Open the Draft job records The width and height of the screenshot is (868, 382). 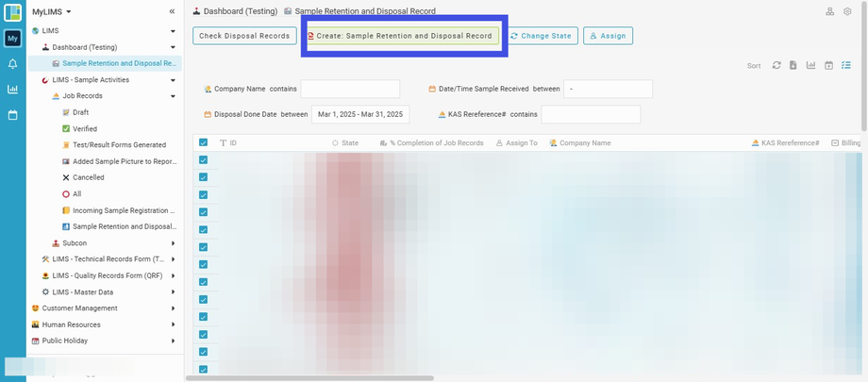point(80,112)
